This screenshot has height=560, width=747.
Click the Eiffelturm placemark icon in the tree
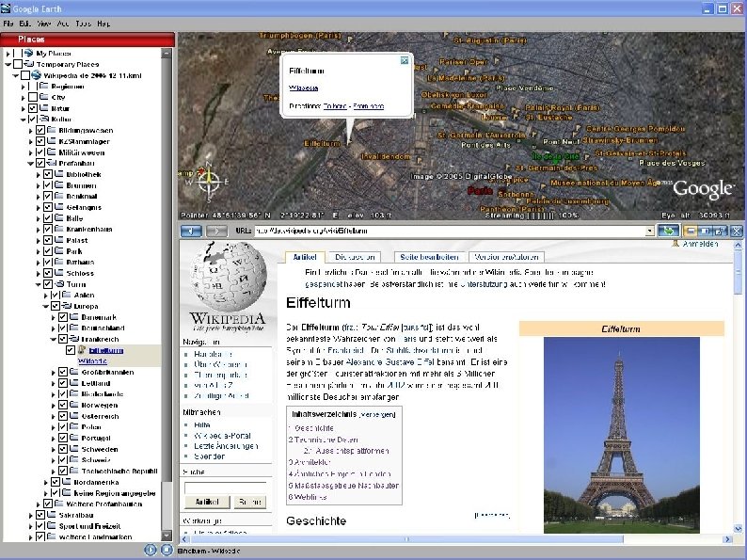pyautogui.click(x=82, y=350)
